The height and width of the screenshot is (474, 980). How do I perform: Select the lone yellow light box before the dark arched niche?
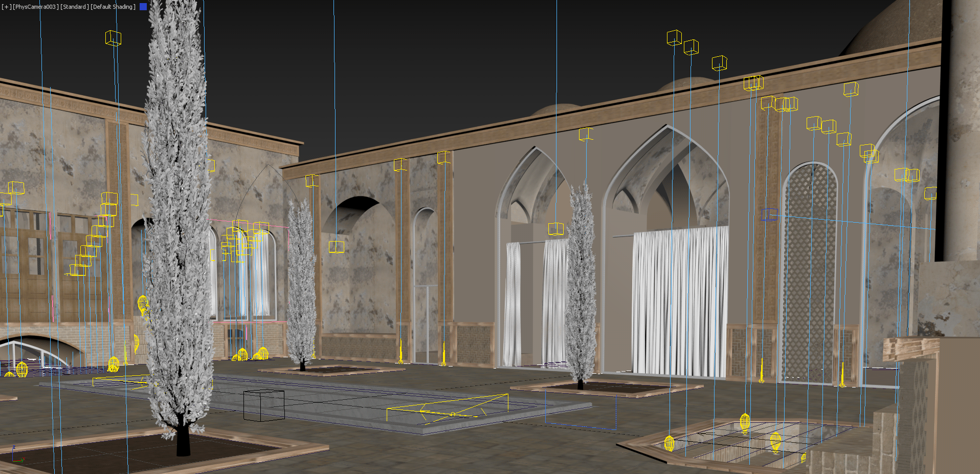tap(336, 247)
